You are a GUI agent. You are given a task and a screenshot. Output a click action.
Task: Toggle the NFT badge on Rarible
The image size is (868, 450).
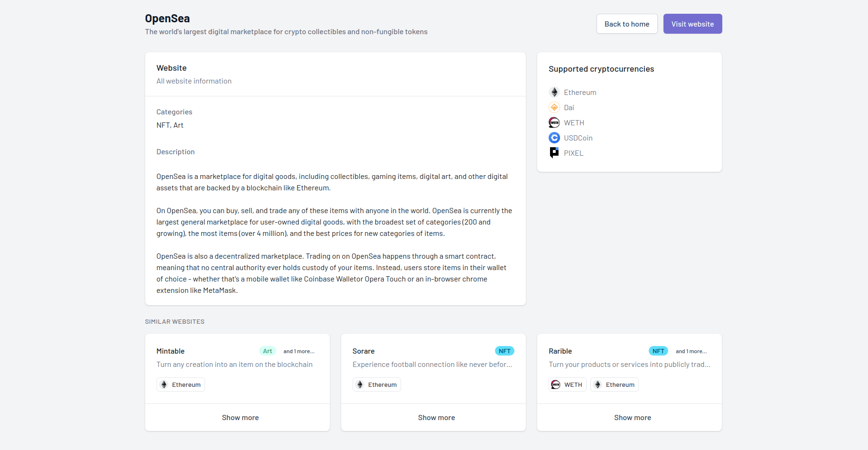click(x=658, y=350)
